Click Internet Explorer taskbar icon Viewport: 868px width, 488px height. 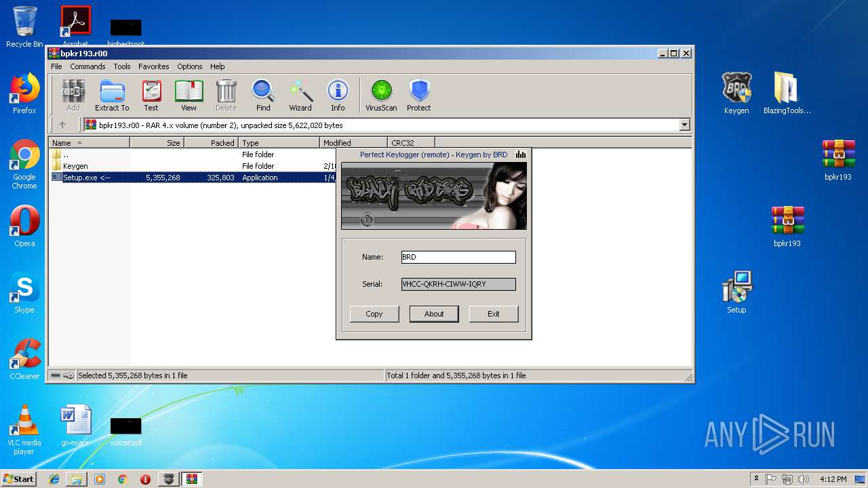pos(54,479)
